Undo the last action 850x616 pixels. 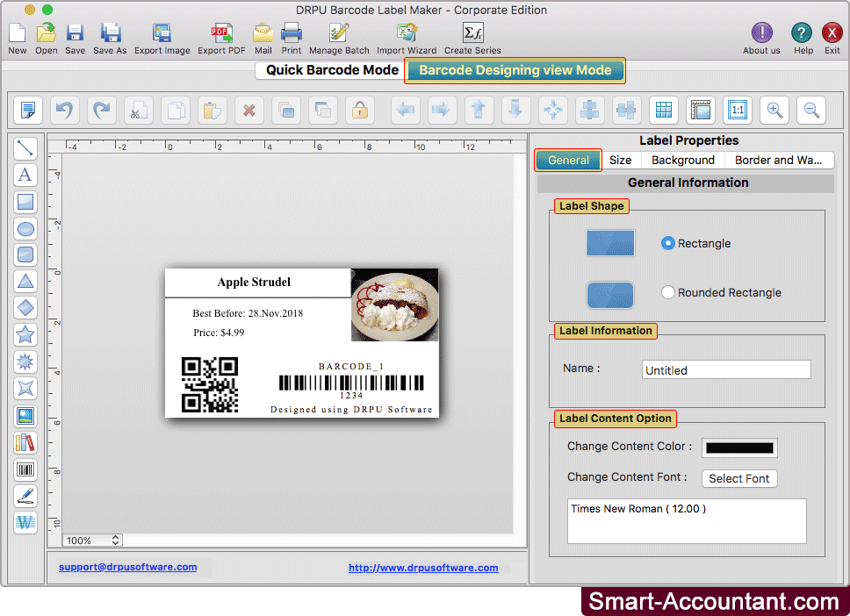[65, 111]
